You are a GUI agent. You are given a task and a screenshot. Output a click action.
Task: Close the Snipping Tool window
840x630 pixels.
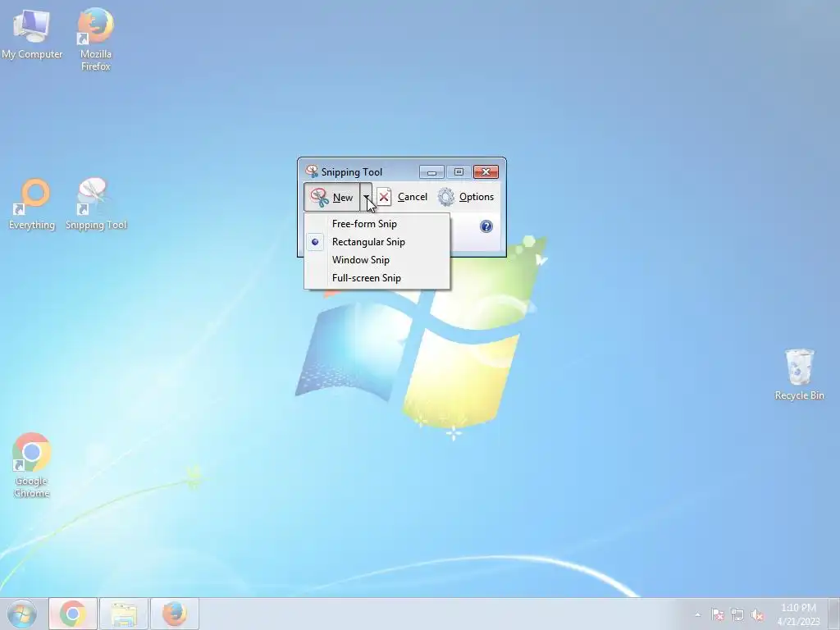pyautogui.click(x=486, y=172)
